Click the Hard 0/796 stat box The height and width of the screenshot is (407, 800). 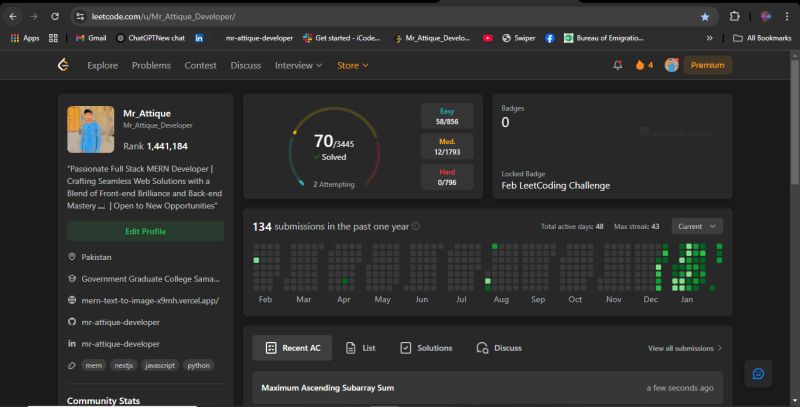[x=447, y=177]
